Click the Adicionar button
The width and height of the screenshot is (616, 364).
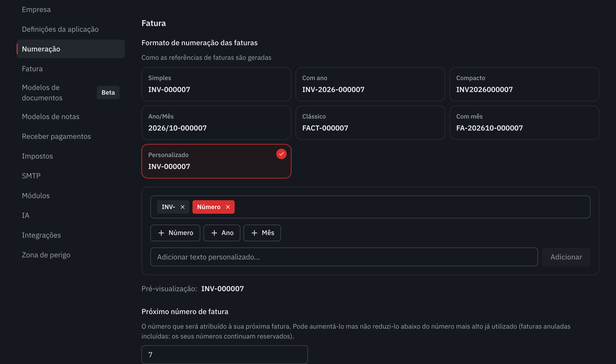(566, 257)
